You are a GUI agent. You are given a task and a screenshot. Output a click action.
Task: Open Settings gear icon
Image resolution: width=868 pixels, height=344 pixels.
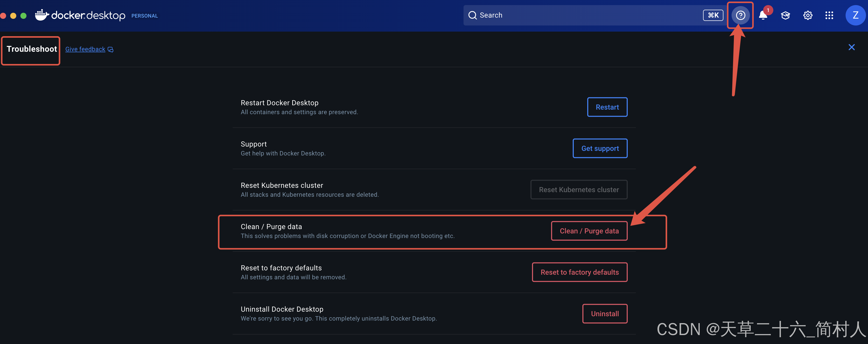pyautogui.click(x=808, y=16)
